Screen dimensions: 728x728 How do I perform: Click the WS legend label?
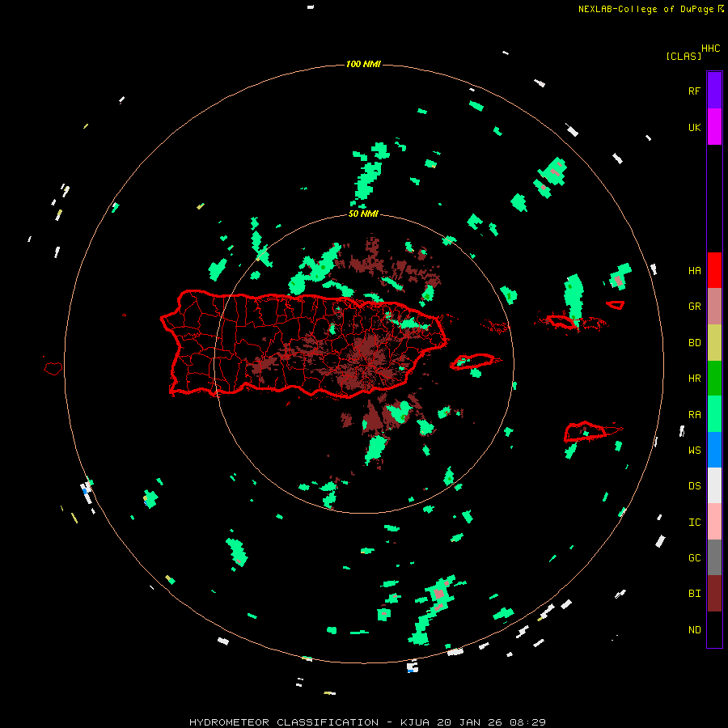(x=694, y=451)
